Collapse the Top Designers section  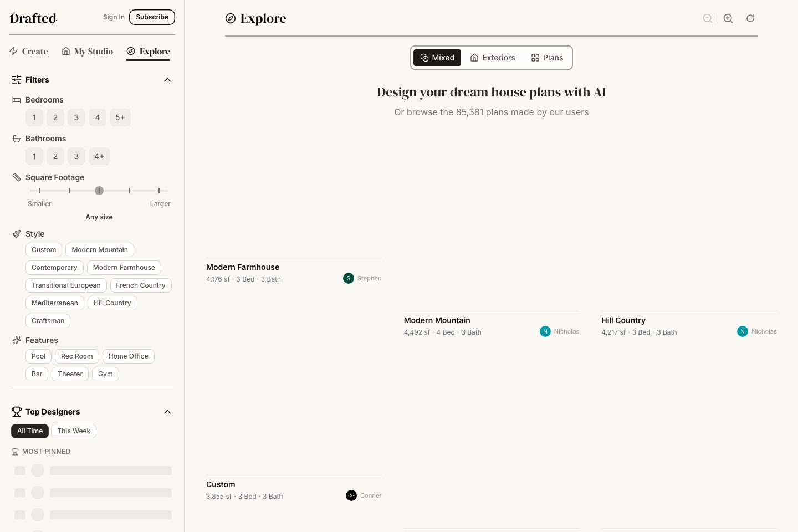[x=167, y=412]
